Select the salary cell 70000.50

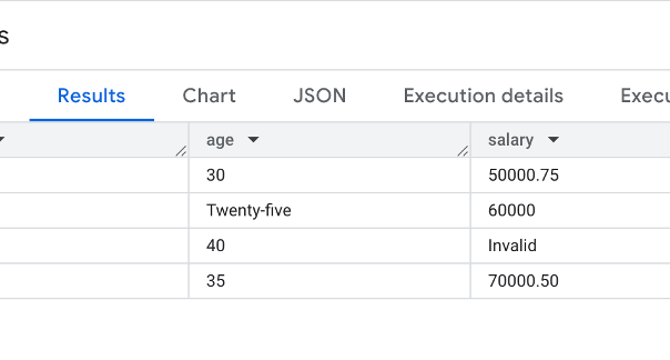(x=570, y=281)
